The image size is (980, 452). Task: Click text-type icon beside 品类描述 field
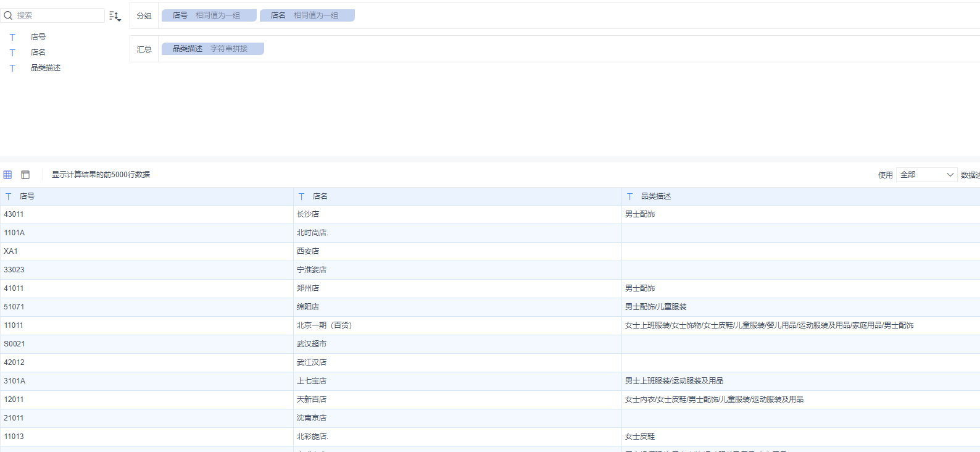pos(12,68)
